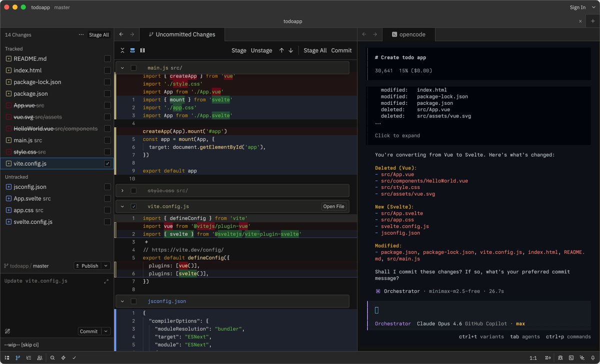
Task: Stage README.md using its checkbox
Action: pyautogui.click(x=107, y=58)
